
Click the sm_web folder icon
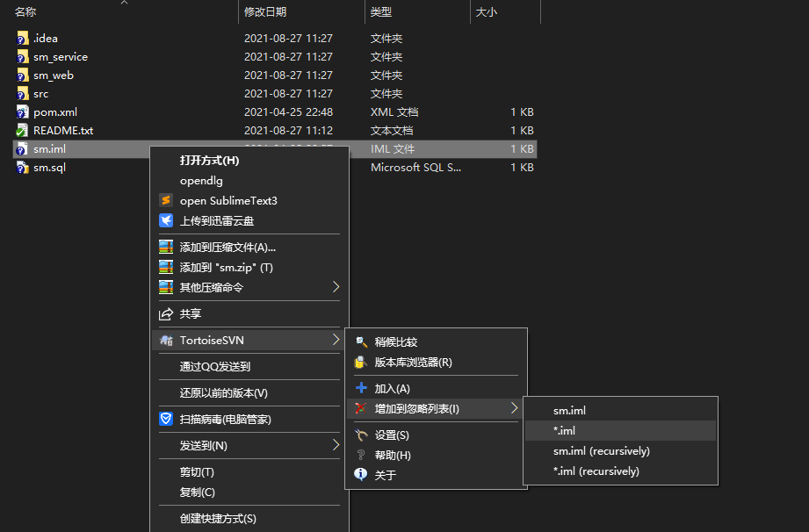click(x=22, y=75)
